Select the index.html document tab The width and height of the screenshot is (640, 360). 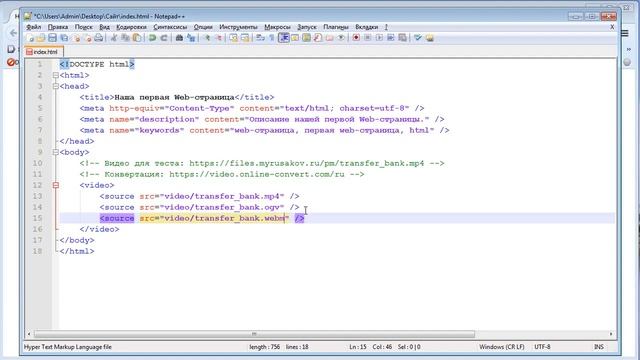pos(44,52)
